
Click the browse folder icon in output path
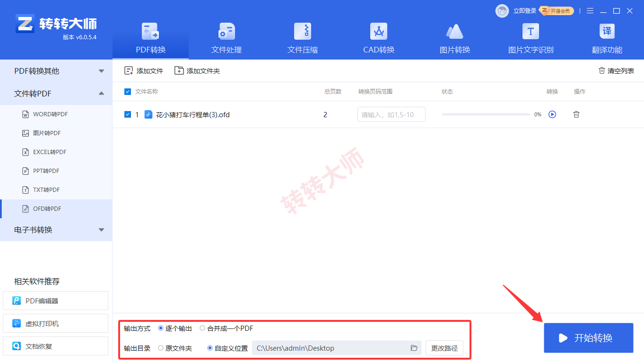pyautogui.click(x=414, y=348)
